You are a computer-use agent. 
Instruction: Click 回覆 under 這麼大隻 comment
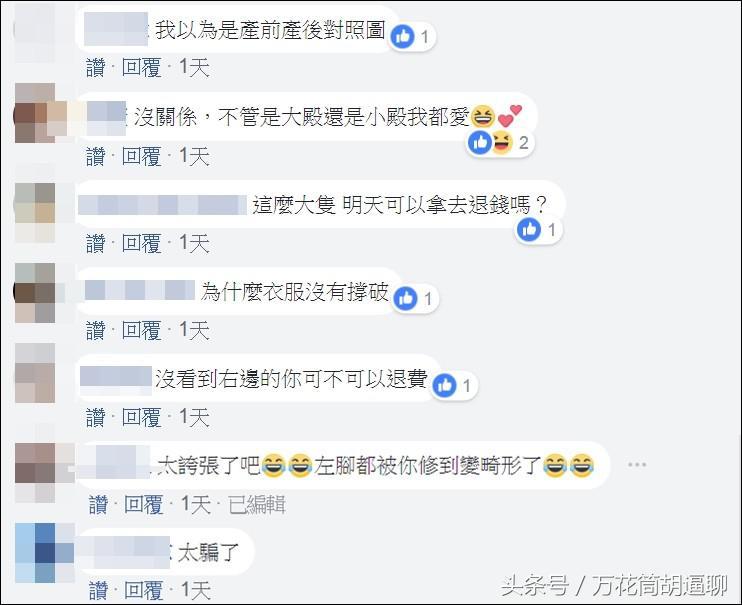tap(141, 243)
